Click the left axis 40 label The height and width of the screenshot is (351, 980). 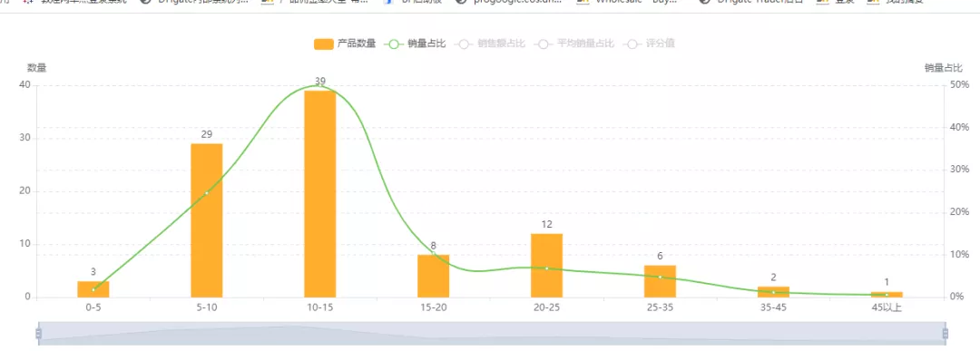coord(25,85)
